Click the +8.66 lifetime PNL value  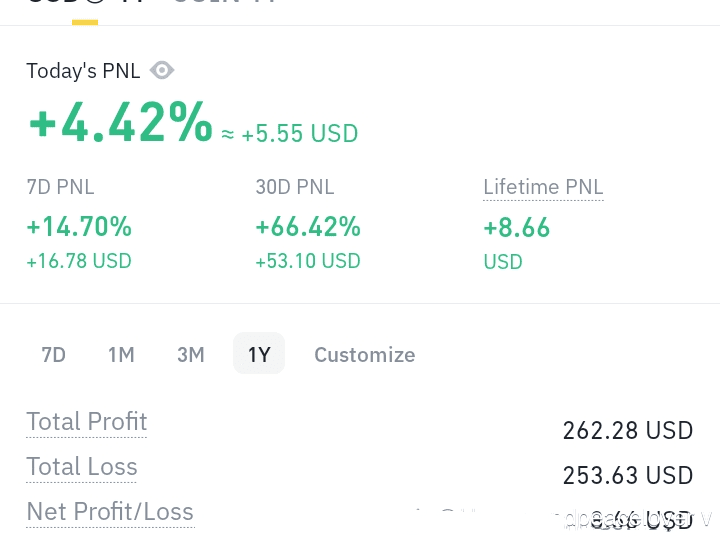(517, 228)
